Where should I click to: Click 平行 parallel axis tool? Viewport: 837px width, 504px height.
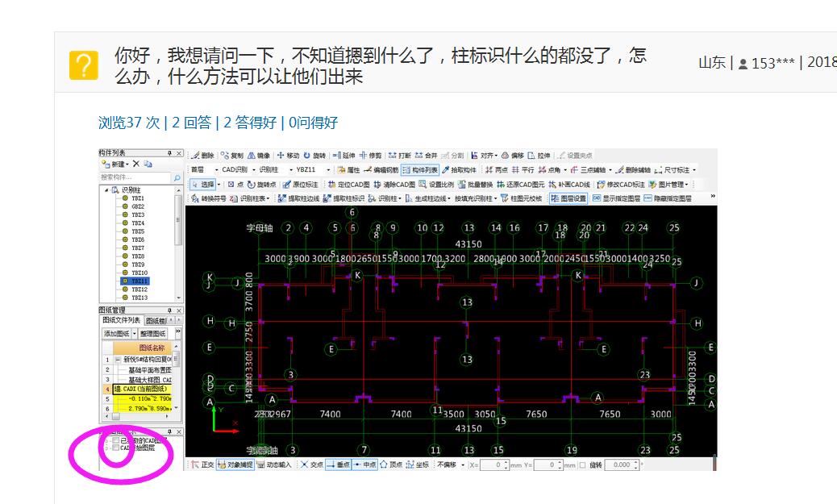(523, 170)
